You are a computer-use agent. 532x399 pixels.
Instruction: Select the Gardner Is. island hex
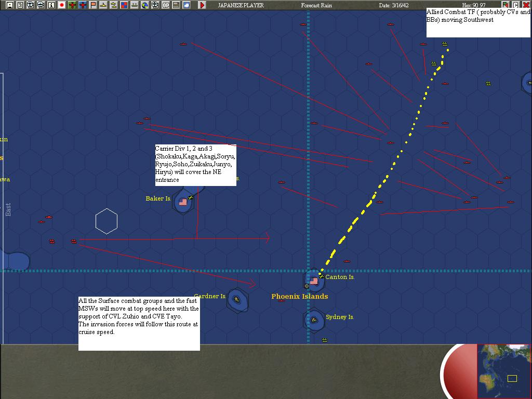tap(237, 300)
